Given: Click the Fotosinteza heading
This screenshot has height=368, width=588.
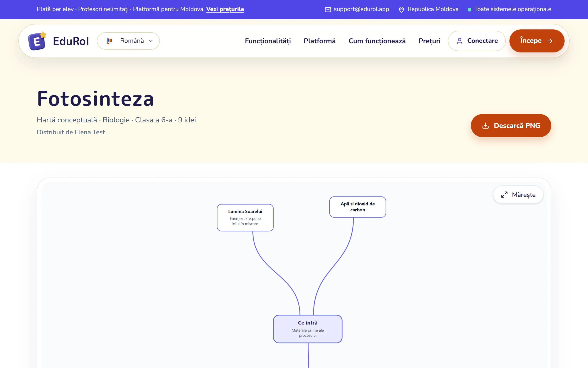Looking at the screenshot, I should click(96, 99).
